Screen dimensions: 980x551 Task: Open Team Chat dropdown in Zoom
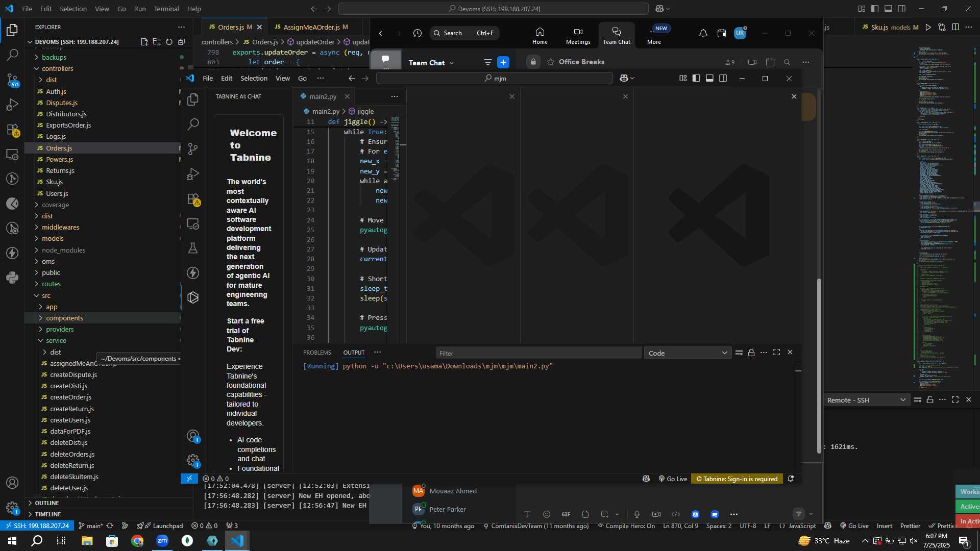[431, 63]
